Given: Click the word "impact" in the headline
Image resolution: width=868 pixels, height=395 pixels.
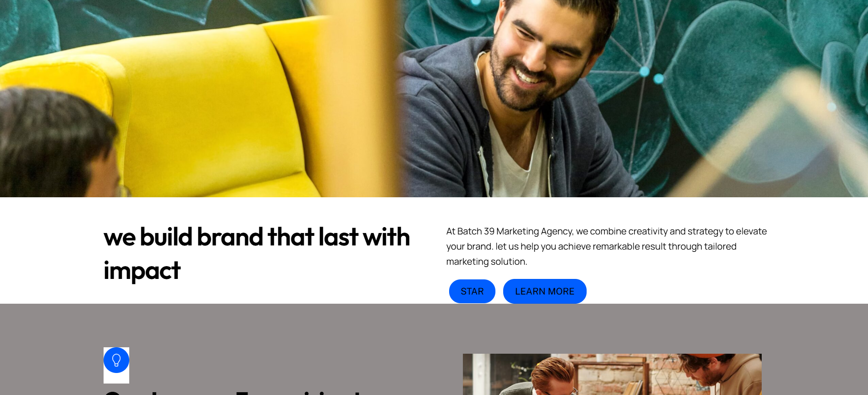Looking at the screenshot, I should tap(142, 271).
